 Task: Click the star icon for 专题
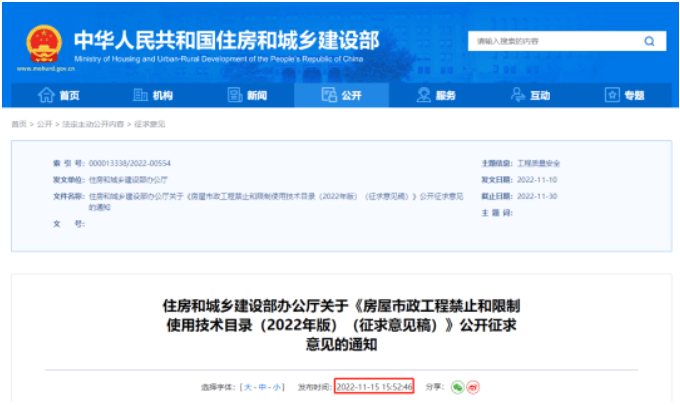tap(612, 95)
